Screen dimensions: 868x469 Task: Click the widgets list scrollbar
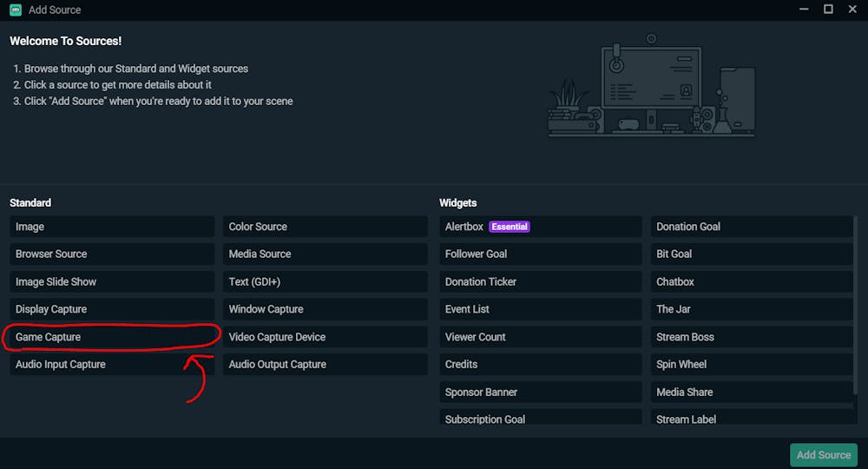[856, 305]
